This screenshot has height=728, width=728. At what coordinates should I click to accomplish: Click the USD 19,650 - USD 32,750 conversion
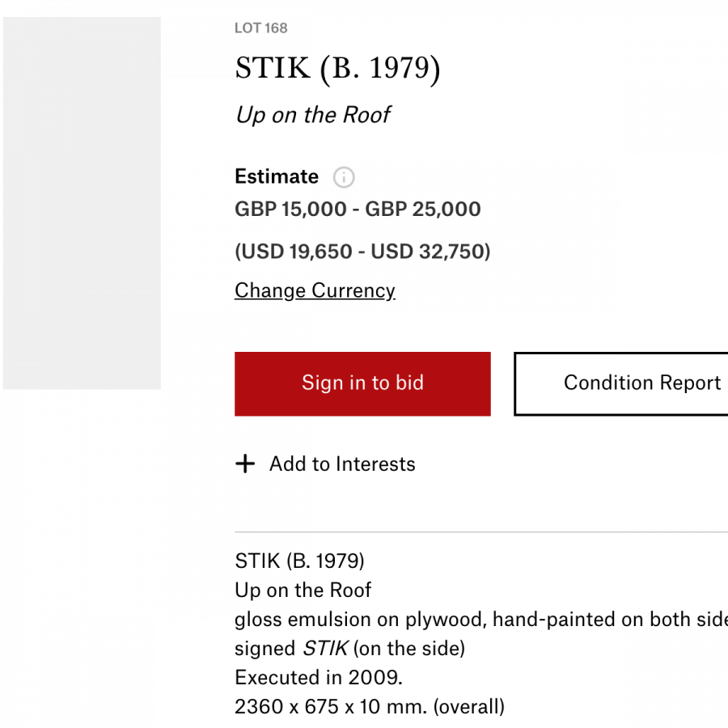pos(362,252)
